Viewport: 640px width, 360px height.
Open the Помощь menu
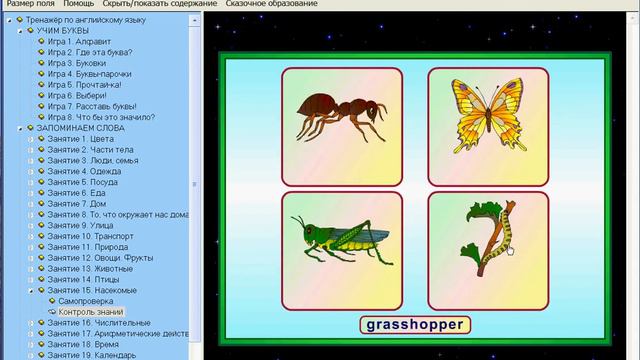pyautogui.click(x=79, y=4)
